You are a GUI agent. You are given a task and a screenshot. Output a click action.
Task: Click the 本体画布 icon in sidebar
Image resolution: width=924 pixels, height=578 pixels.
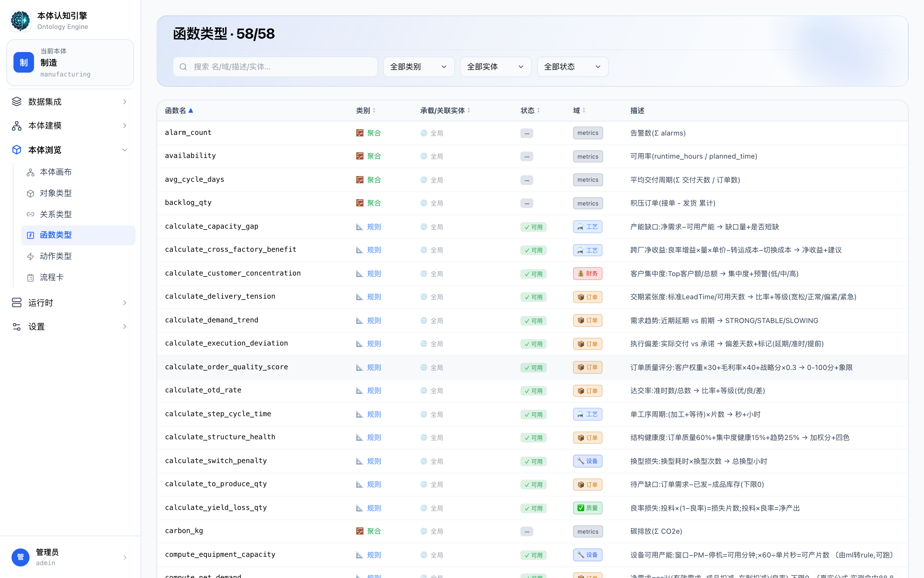(30, 172)
